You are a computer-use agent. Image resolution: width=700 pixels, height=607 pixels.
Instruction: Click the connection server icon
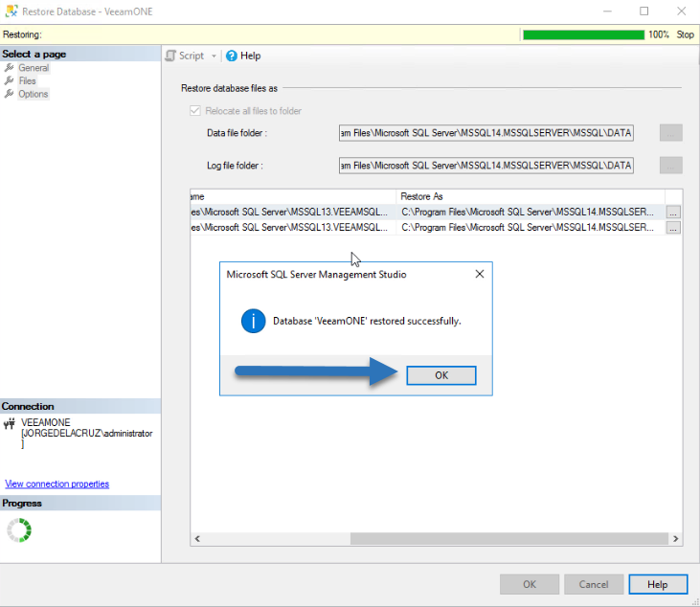point(9,423)
